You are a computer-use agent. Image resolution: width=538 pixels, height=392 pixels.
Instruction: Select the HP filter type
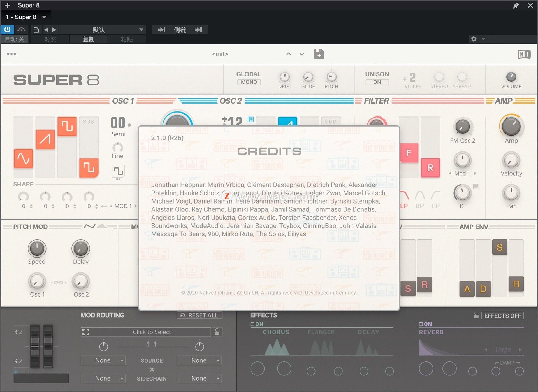click(435, 200)
